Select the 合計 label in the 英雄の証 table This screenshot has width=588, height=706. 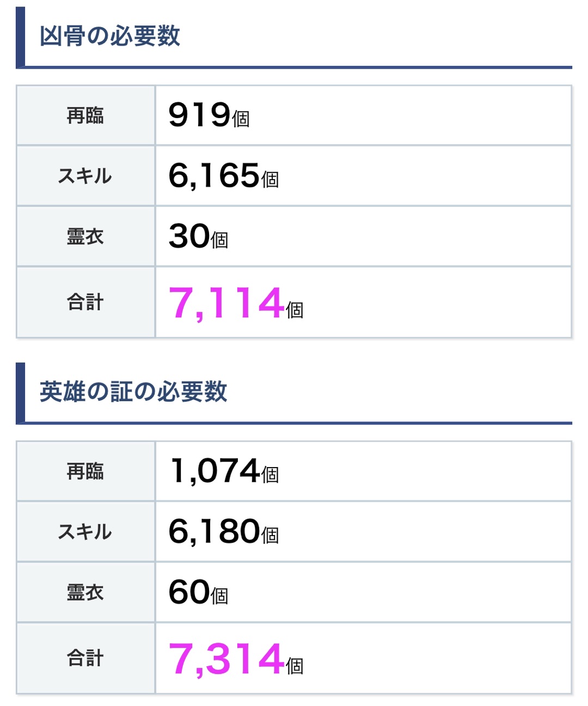coord(85,658)
